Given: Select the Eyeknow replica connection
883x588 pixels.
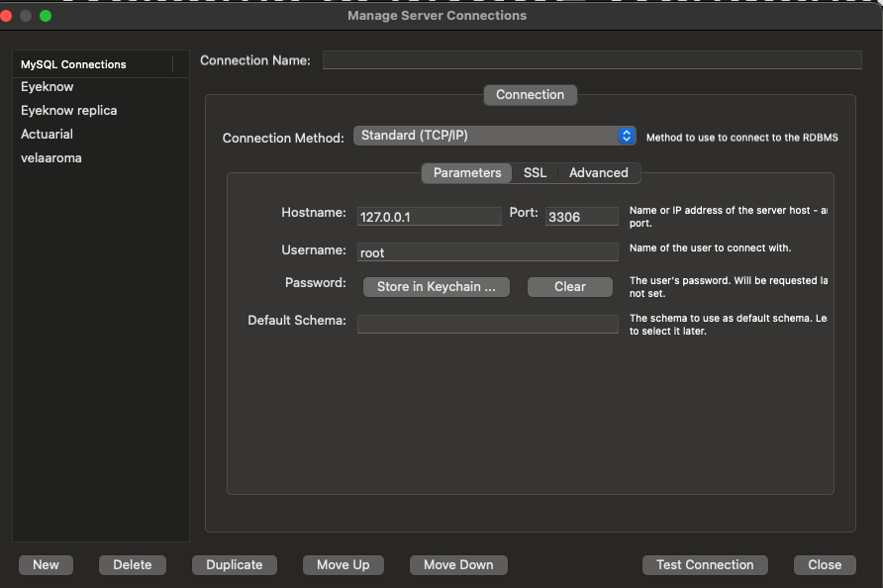Looking at the screenshot, I should [x=69, y=110].
